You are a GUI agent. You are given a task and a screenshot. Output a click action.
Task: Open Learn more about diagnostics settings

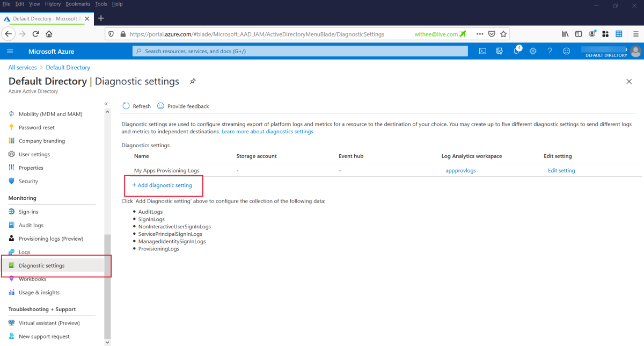(267, 132)
